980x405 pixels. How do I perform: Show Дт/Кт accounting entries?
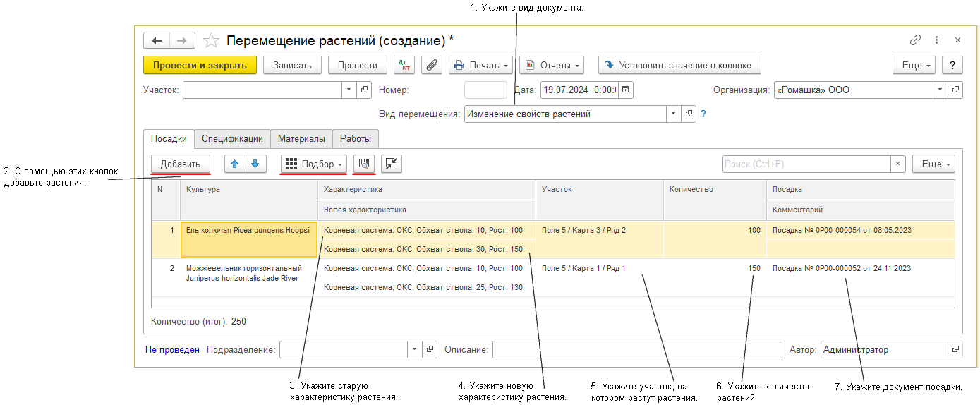[x=404, y=65]
